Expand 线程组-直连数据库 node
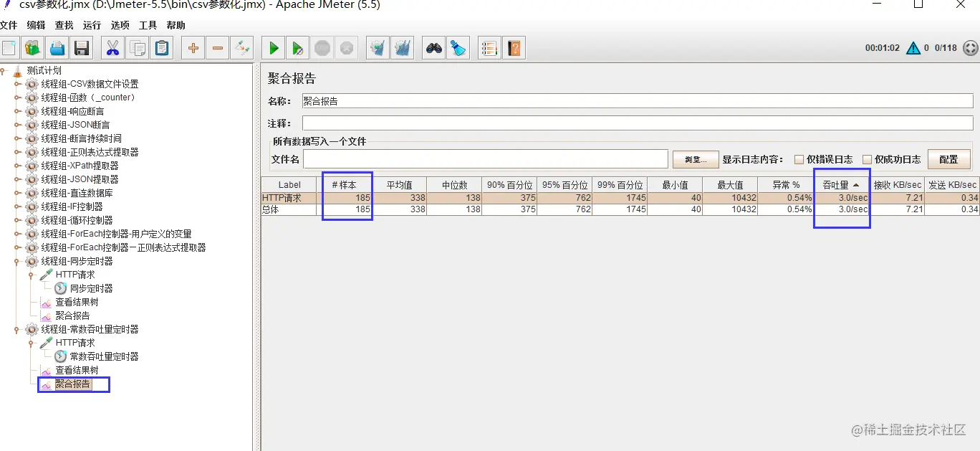Viewport: 980px width, 451px height. tap(18, 193)
